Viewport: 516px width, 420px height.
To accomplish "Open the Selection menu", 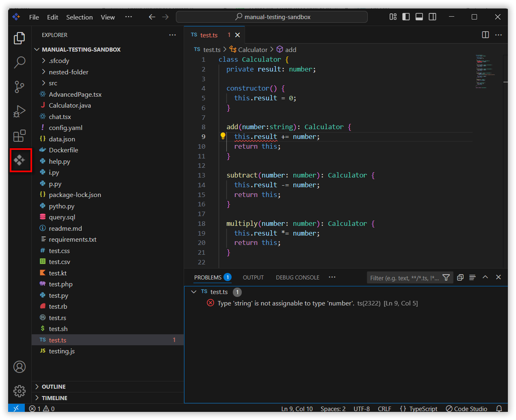I will 79,17.
